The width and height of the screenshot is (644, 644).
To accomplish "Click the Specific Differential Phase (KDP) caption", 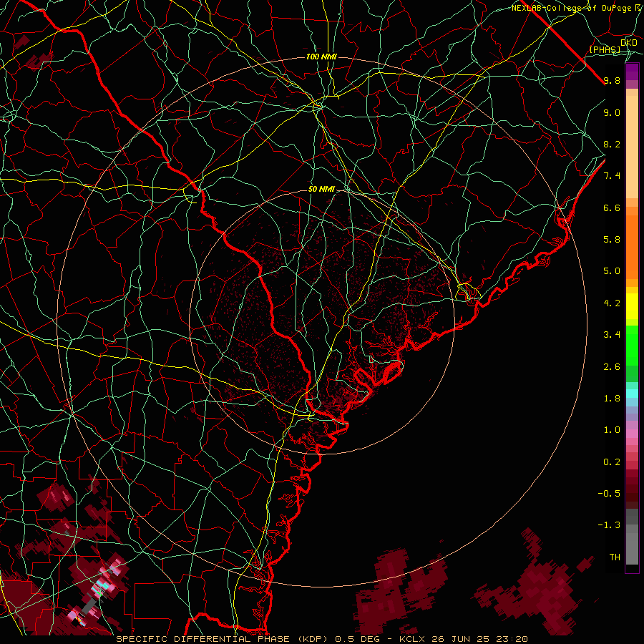I will click(224, 639).
